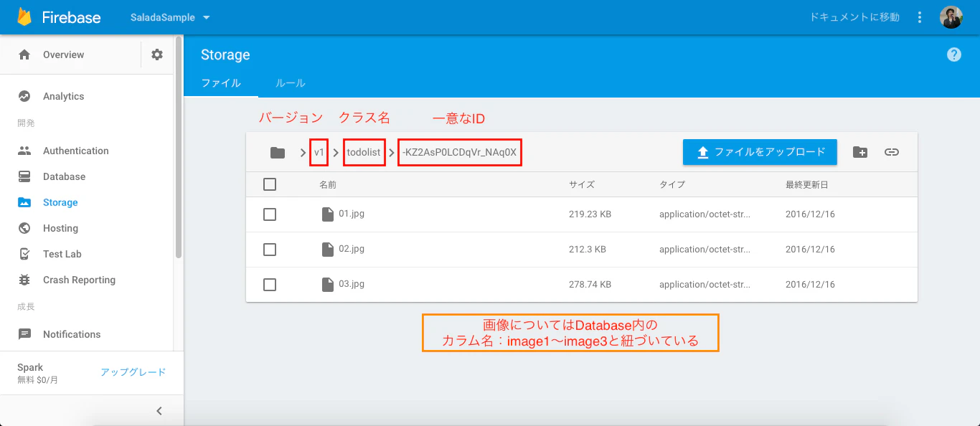This screenshot has width=980, height=426.
Task: Click the file icon beside 03.jpg
Action: tap(327, 285)
